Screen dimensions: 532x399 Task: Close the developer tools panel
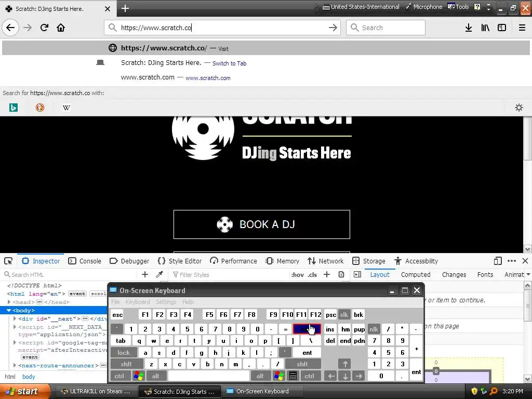click(525, 261)
